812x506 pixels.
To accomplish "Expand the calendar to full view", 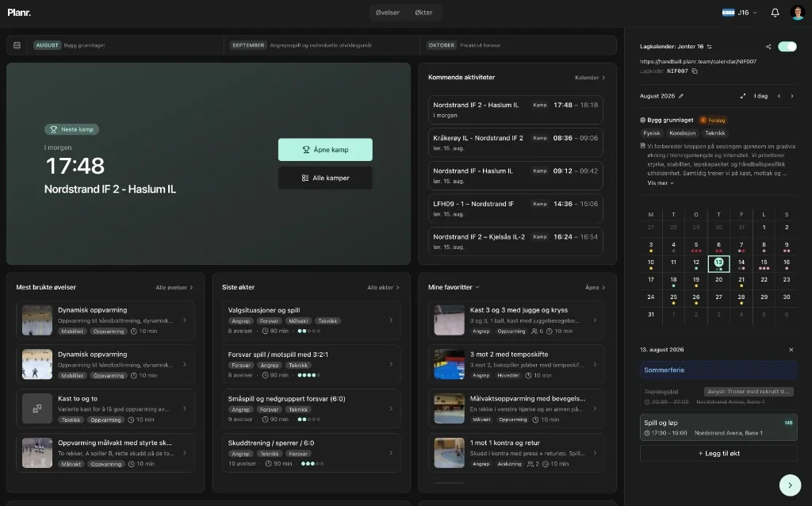I will click(742, 96).
